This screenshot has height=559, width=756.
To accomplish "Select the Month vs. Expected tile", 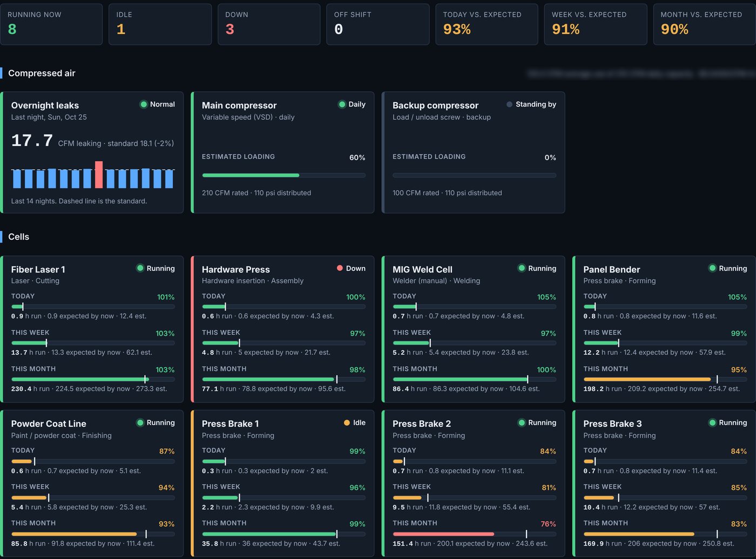I will pyautogui.click(x=705, y=24).
